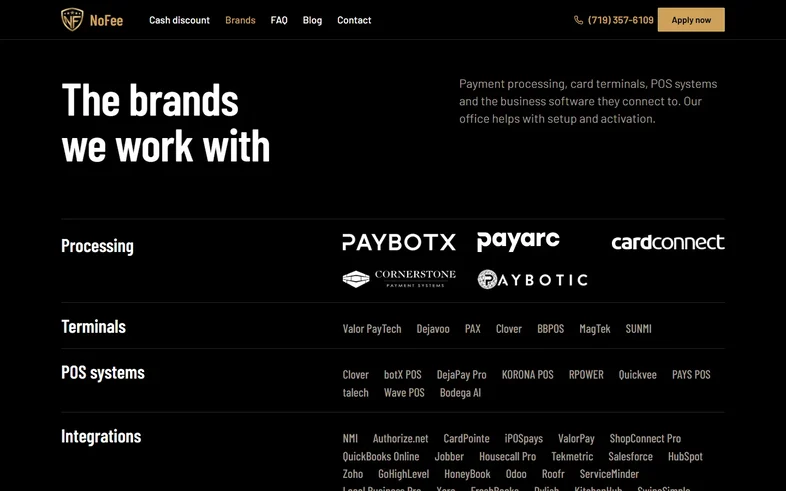Click the Processing section heading
Screen dimensions: 786x491
click(x=97, y=246)
